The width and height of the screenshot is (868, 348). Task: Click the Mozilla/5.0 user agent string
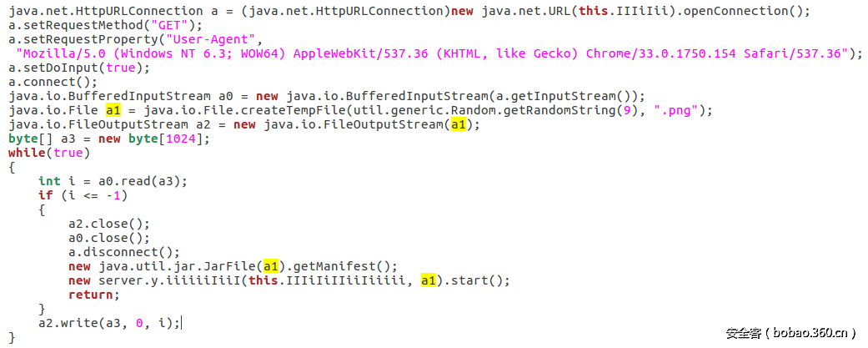pyautogui.click(x=433, y=53)
